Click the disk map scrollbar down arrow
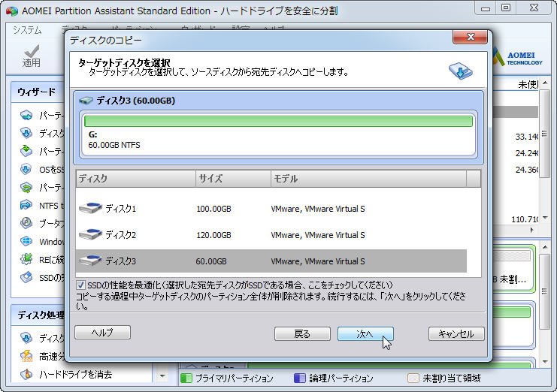Screen dimensions: 557x392 545,362
